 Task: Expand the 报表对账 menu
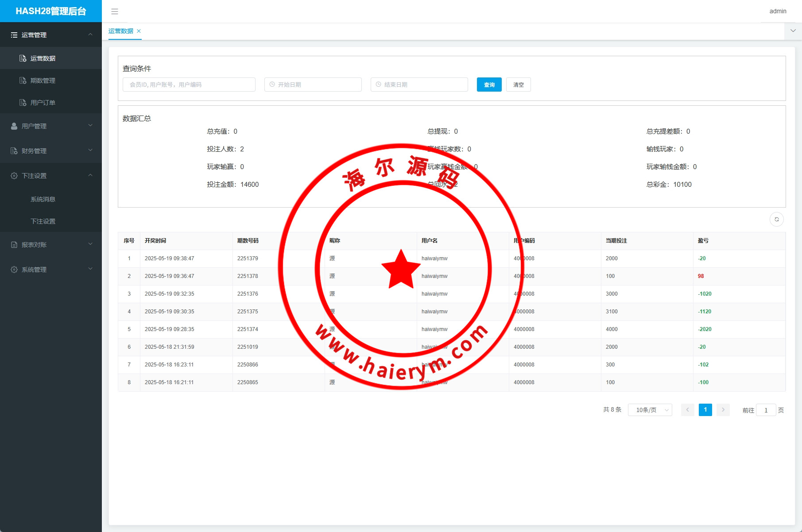tap(50, 245)
